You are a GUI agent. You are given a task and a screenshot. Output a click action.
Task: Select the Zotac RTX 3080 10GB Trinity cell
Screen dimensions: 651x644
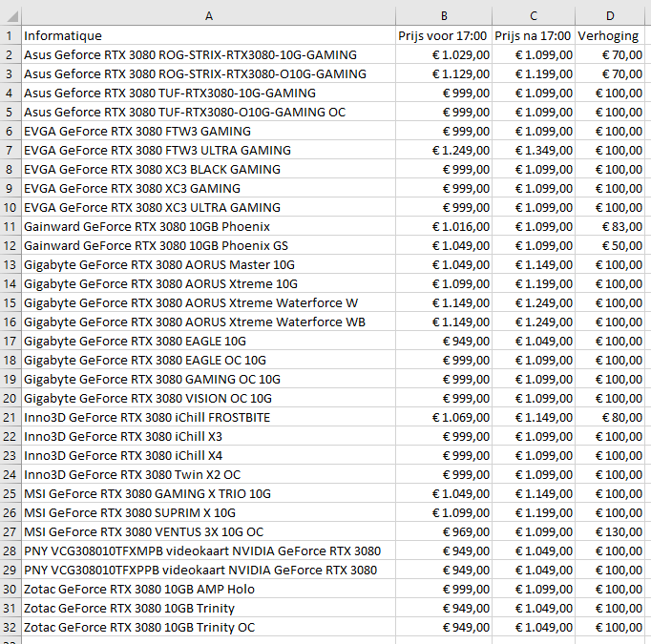click(x=209, y=609)
